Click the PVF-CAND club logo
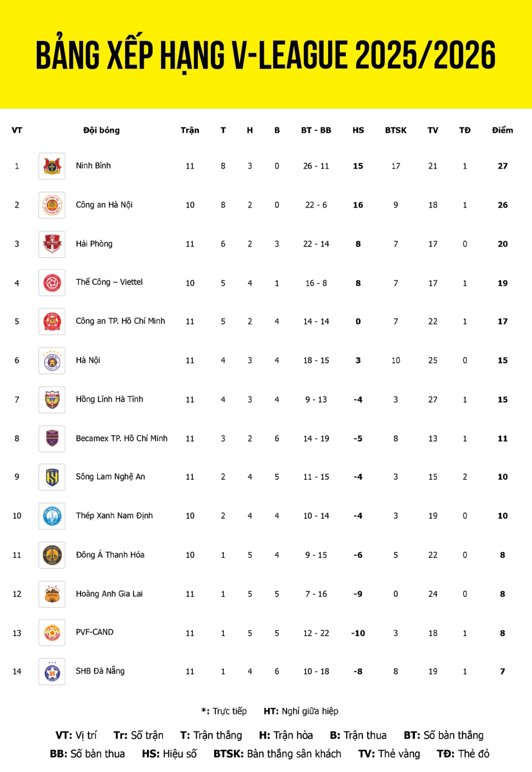532x772 pixels. (x=52, y=633)
